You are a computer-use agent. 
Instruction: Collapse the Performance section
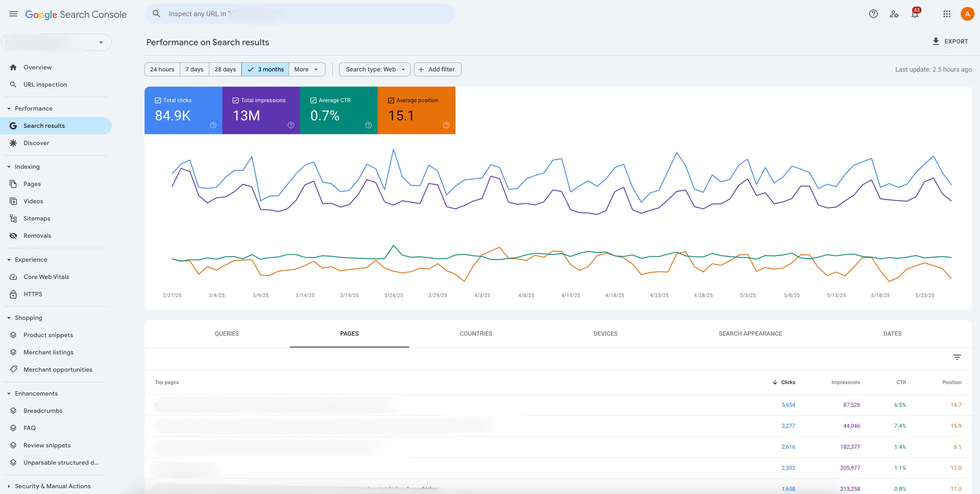coord(9,109)
